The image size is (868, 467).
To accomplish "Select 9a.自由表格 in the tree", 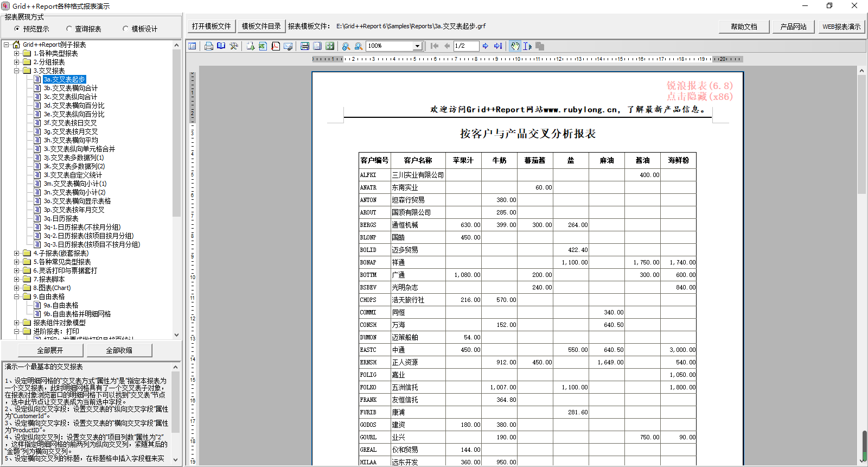I will [x=61, y=305].
